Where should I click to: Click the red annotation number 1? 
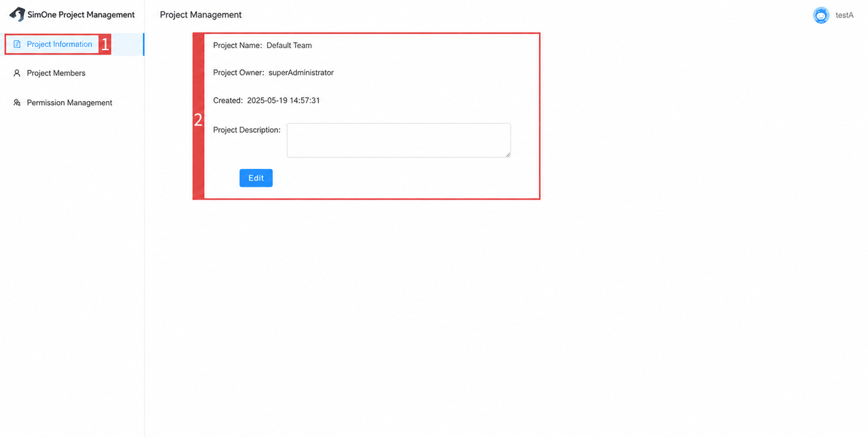click(x=105, y=45)
